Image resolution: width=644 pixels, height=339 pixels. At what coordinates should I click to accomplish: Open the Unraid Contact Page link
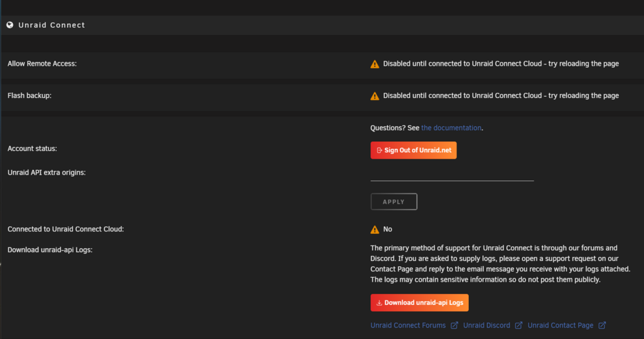pyautogui.click(x=560, y=325)
